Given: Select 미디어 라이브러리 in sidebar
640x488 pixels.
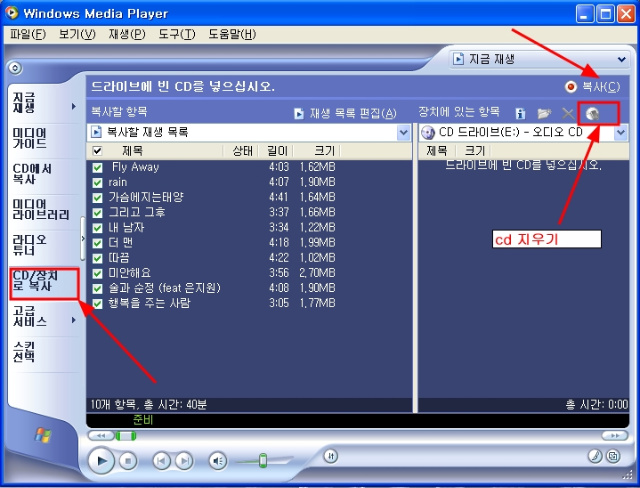Looking at the screenshot, I should tap(41, 209).
